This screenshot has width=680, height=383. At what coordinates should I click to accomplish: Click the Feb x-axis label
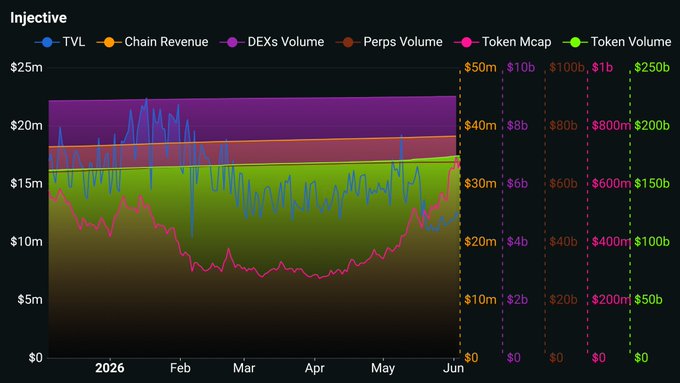(x=180, y=368)
